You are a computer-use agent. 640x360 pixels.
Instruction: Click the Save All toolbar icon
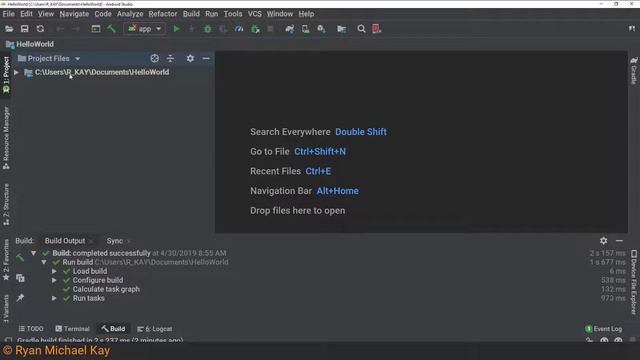click(x=24, y=29)
